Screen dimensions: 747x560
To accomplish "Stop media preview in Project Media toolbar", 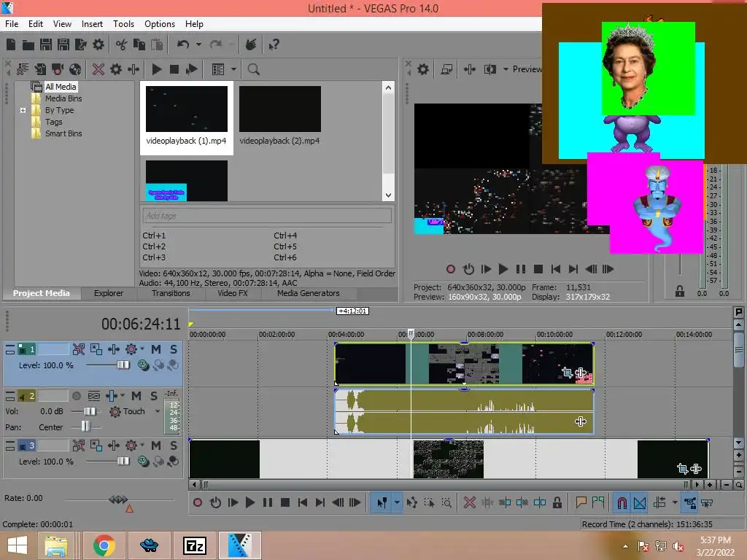I will 174,69.
